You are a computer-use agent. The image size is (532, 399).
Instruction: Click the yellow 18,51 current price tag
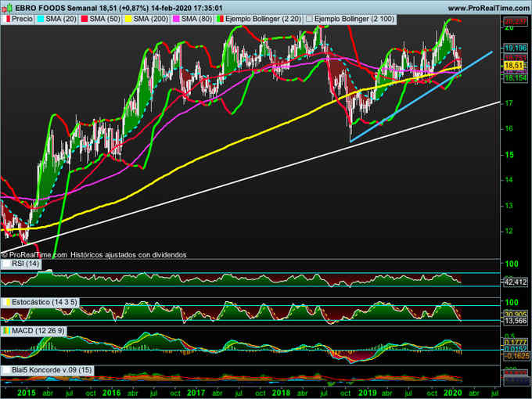[513, 66]
